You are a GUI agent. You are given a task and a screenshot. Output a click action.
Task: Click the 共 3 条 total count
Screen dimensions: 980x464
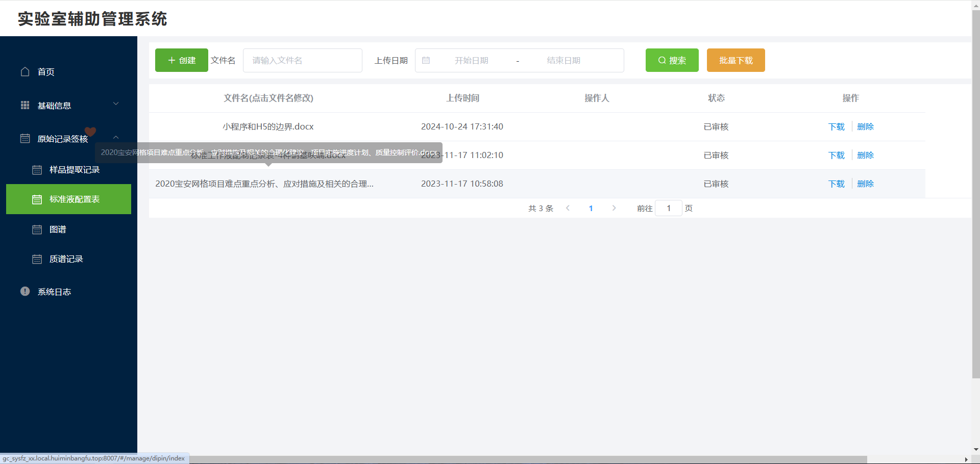click(x=541, y=208)
